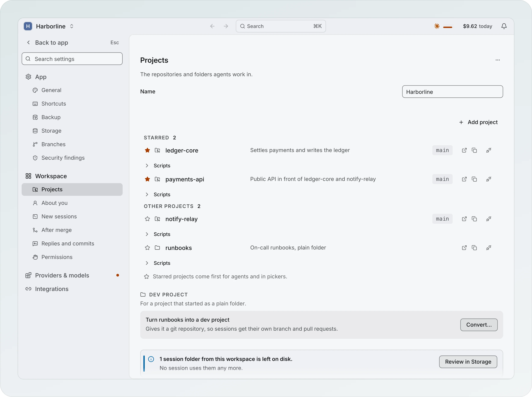Open the General settings page
532x397 pixels.
click(72, 90)
